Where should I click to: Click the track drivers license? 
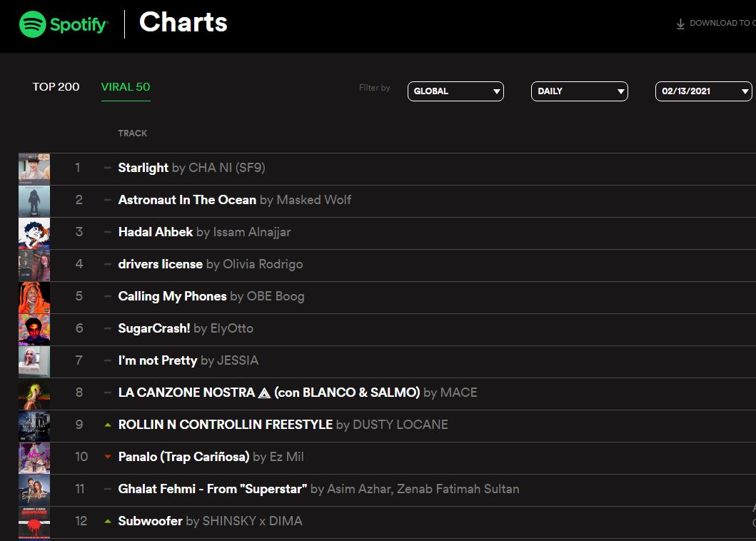(160, 264)
